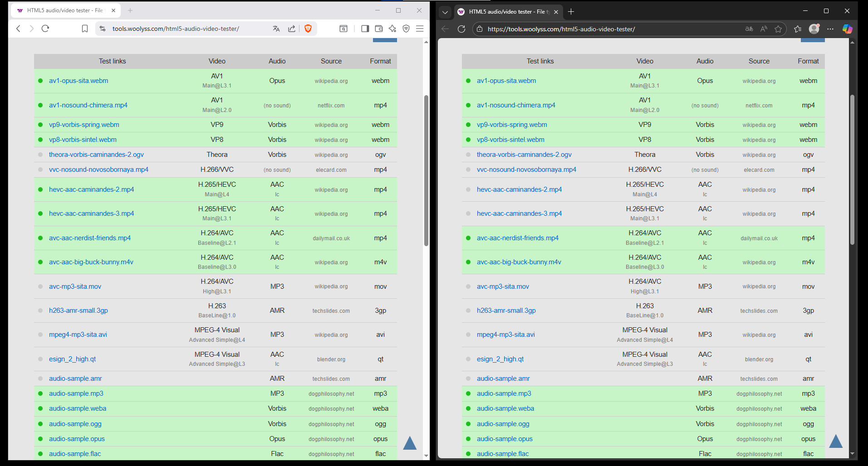Click 'netflix.com' source cell in Edge
868x466 pixels.
(759, 106)
